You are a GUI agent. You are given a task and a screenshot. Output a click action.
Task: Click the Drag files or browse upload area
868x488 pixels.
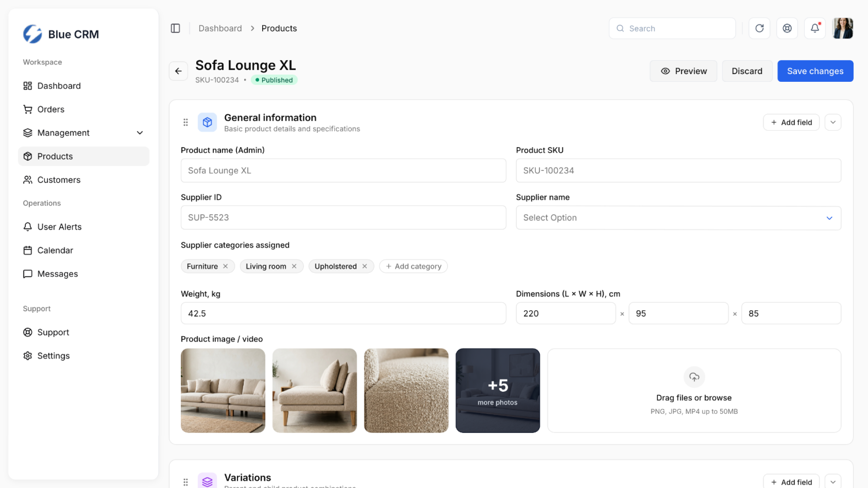click(694, 390)
